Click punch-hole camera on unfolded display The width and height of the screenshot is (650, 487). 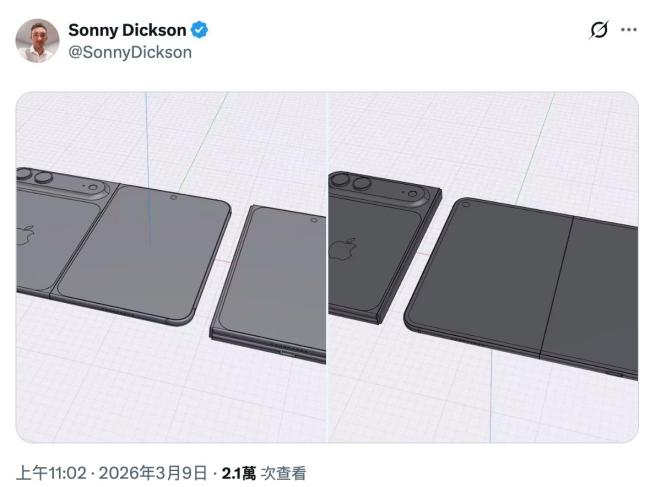click(466, 205)
